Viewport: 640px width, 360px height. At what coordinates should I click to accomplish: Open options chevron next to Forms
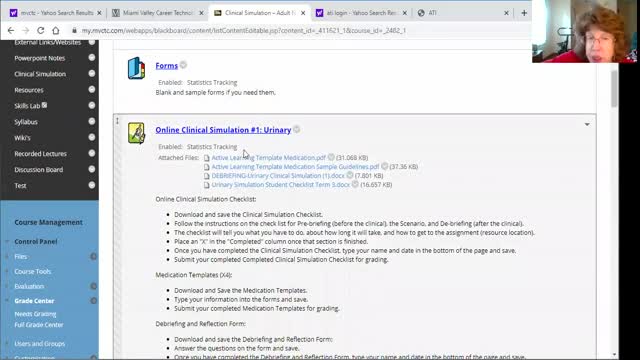[183, 65]
